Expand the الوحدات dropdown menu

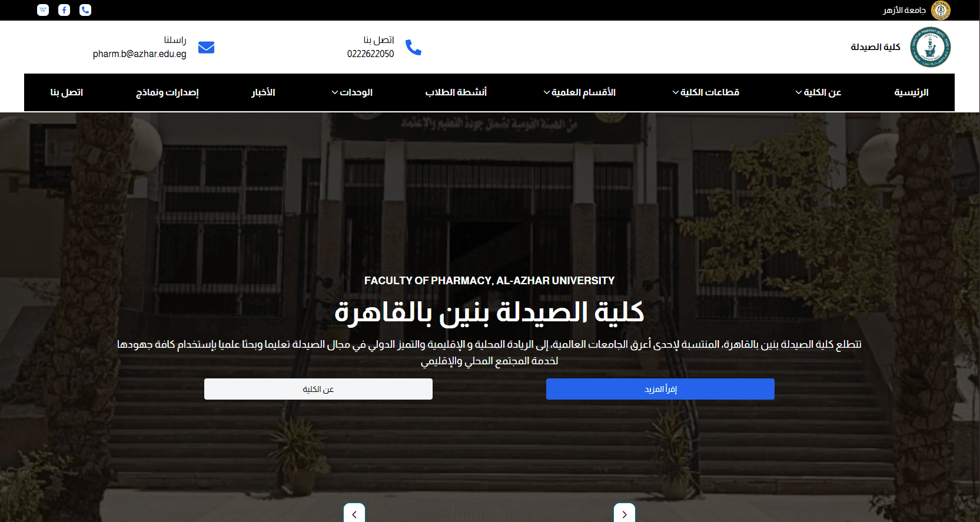click(352, 92)
